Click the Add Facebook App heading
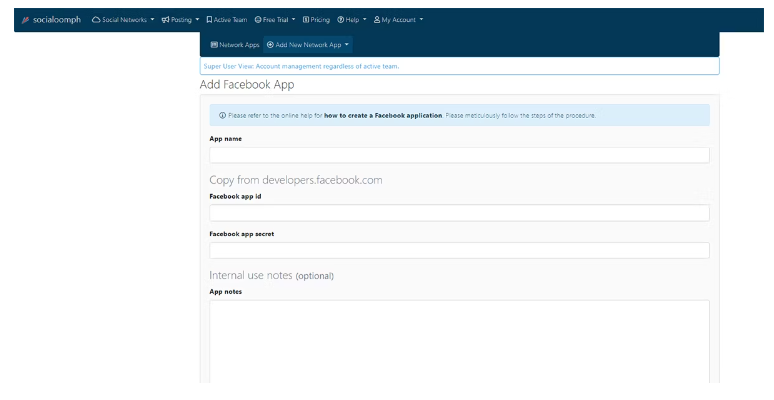The width and height of the screenshot is (774, 400). (x=247, y=84)
